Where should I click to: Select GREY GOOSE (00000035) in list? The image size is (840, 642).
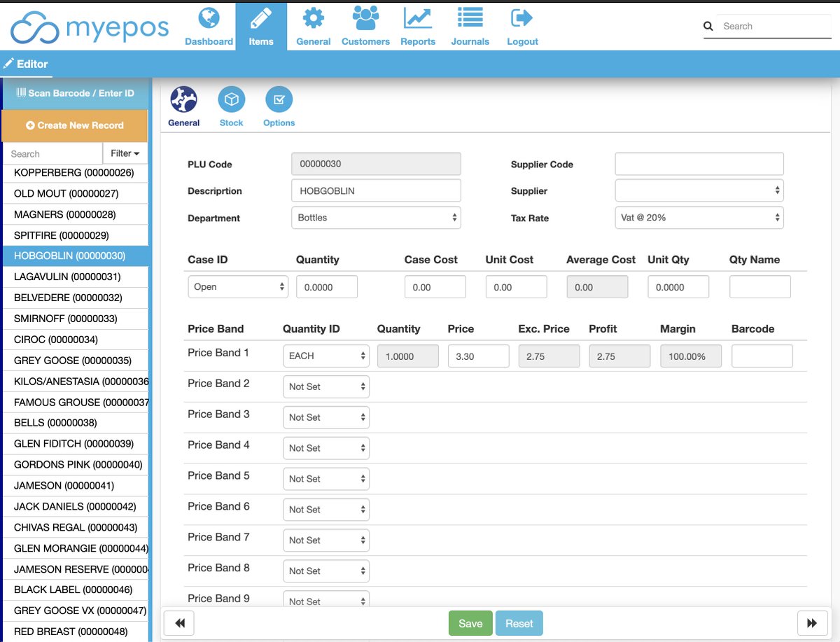pyautogui.click(x=75, y=361)
